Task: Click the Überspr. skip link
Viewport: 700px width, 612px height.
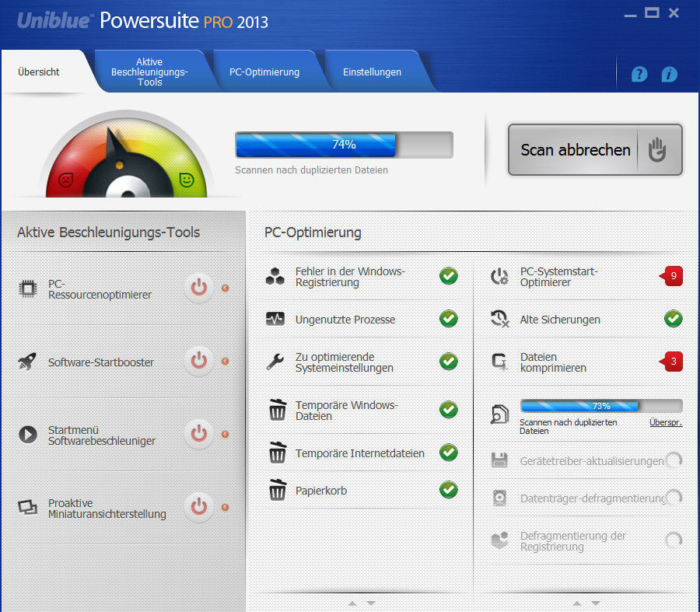Action: click(666, 422)
